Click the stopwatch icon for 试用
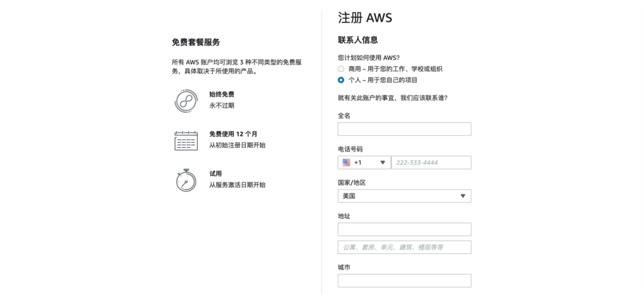The height and width of the screenshot is (296, 644). click(186, 180)
